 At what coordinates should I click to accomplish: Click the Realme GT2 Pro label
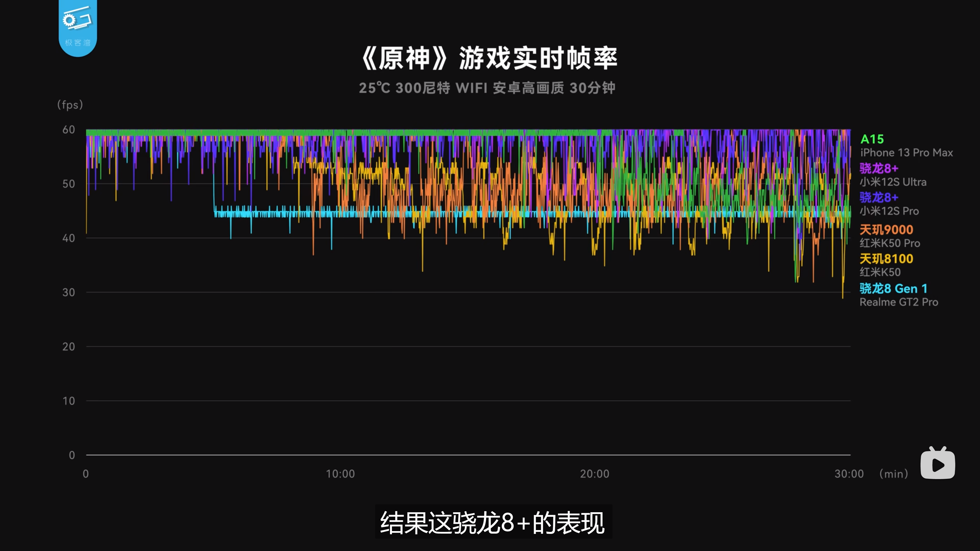899,302
